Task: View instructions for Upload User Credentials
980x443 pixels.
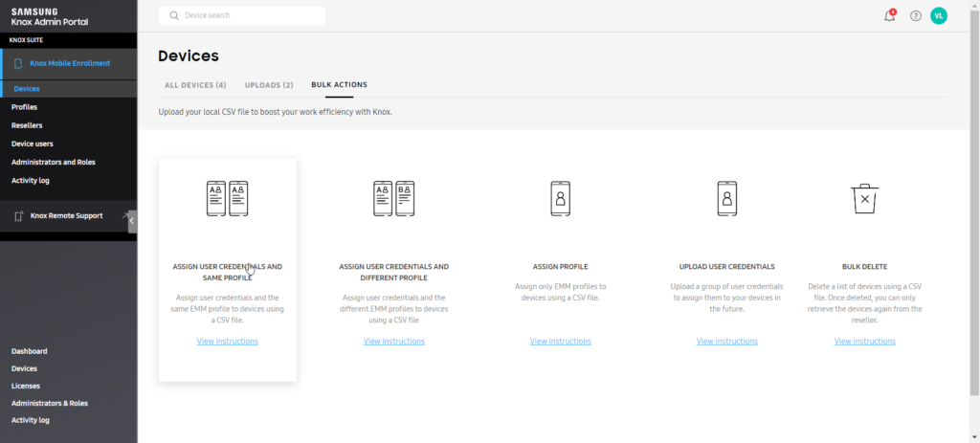Action: point(727,342)
